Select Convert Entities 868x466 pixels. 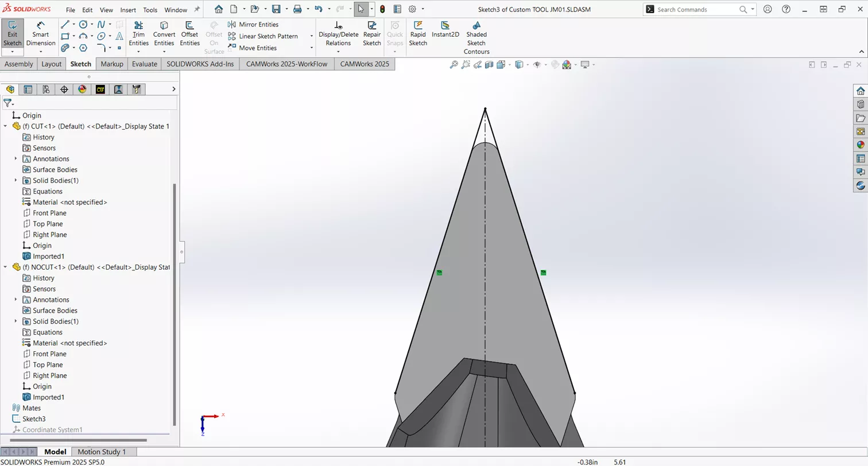pyautogui.click(x=164, y=33)
